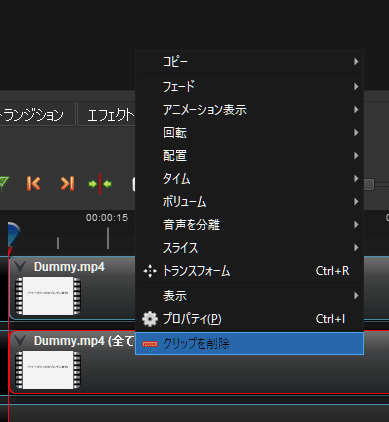The height and width of the screenshot is (422, 389).
Task: Open the 音声を分離 submenu
Action: (249, 225)
